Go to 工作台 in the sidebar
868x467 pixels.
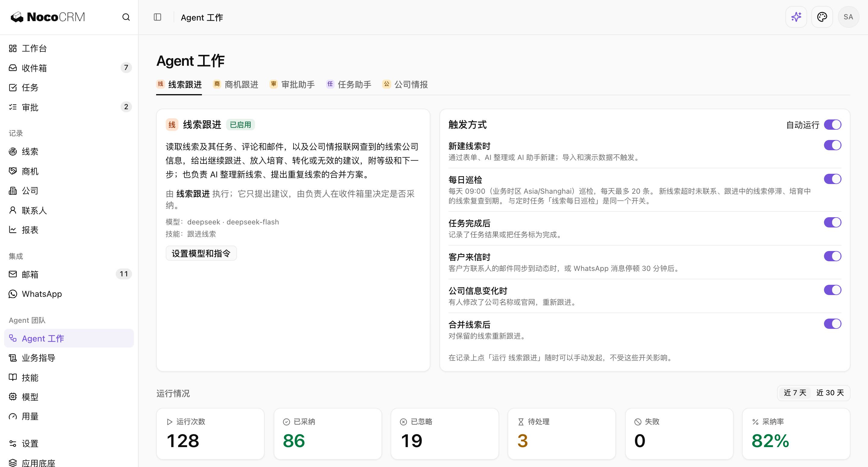coord(69,49)
